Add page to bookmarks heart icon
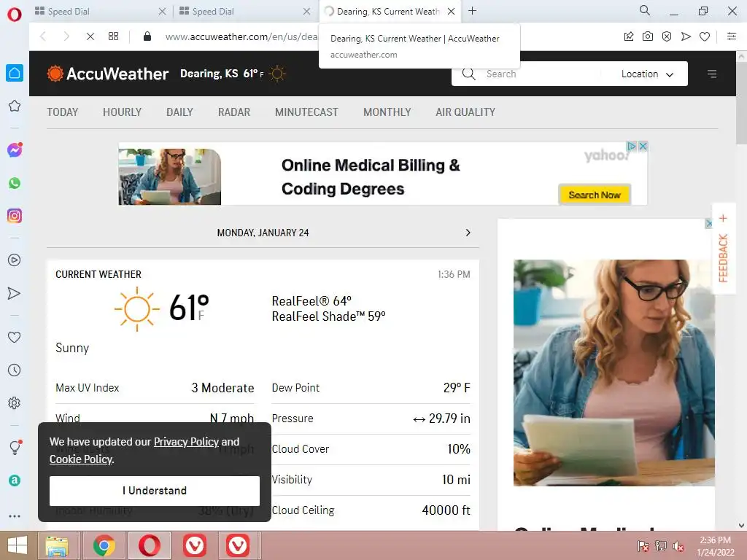The height and width of the screenshot is (560, 747). point(705,36)
